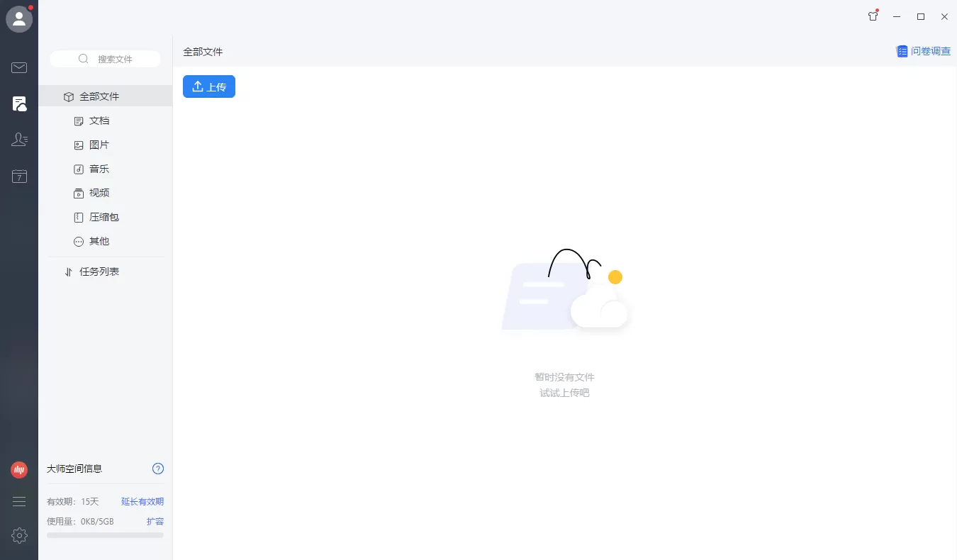Select 全部文件 in the file tree
Viewport: 957px width, 560px height.
[x=99, y=96]
